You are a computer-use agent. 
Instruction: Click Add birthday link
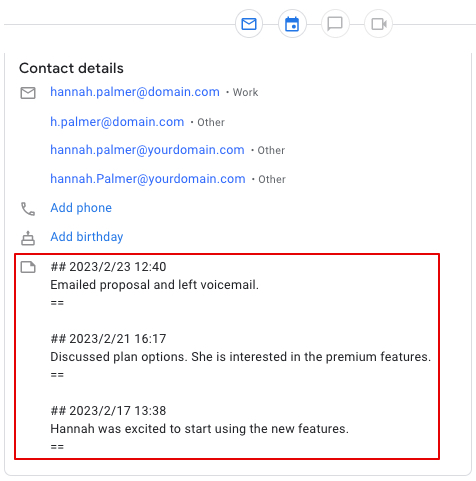point(87,237)
